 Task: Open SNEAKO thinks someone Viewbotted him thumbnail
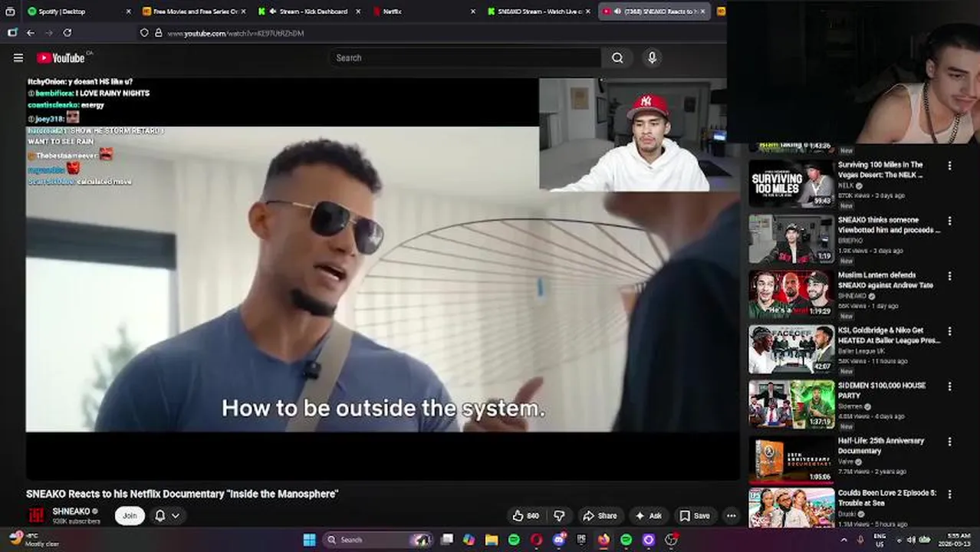point(791,238)
